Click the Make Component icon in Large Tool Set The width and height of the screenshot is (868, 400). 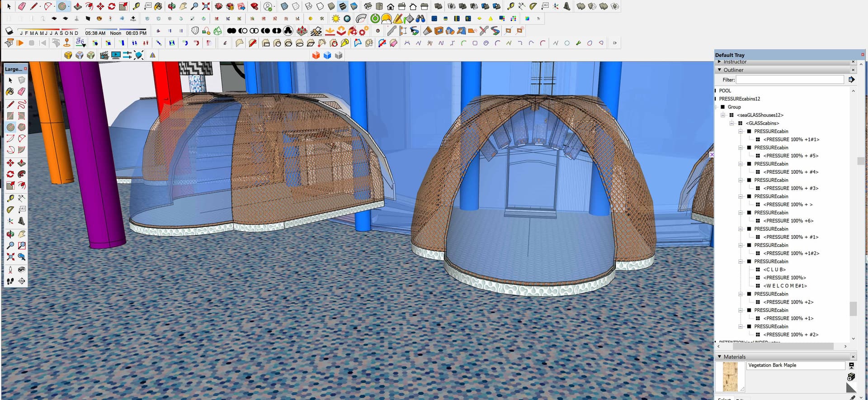coord(22,80)
